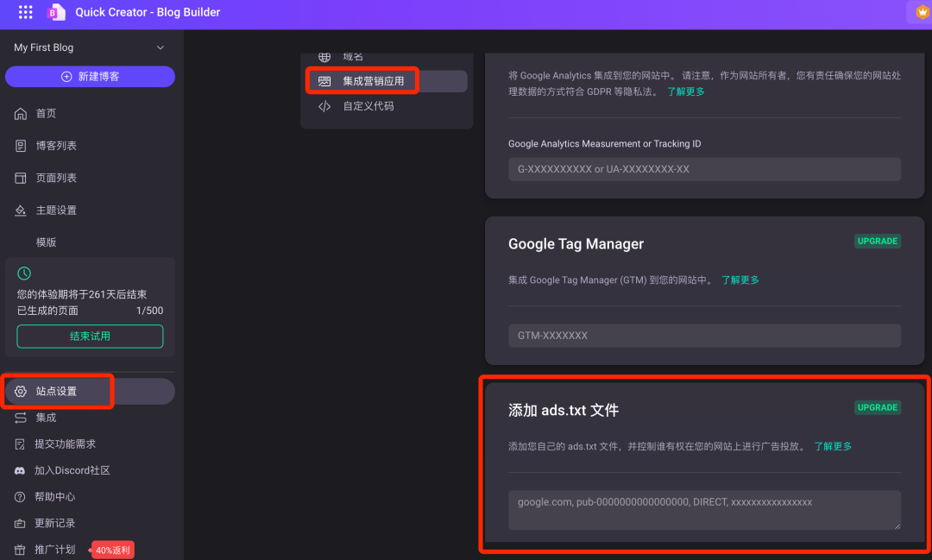This screenshot has height=560, width=932.
Task: Click the crown premium icon
Action: [922, 12]
